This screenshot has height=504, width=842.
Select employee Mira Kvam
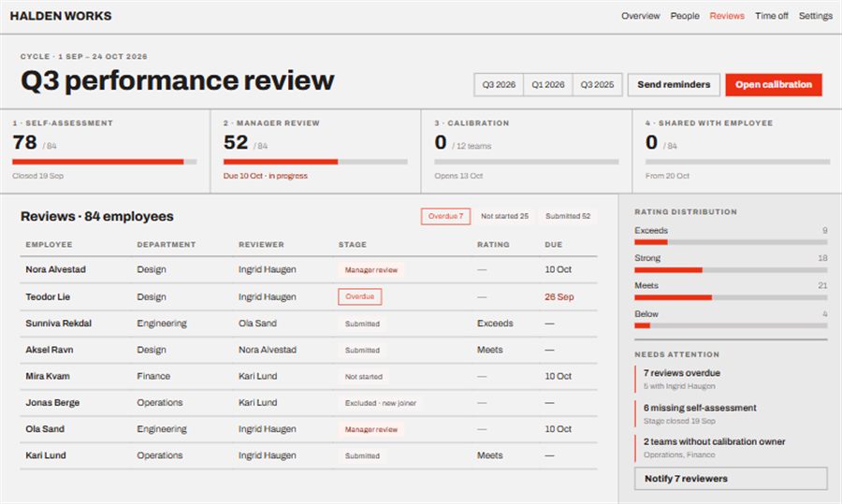coord(48,376)
